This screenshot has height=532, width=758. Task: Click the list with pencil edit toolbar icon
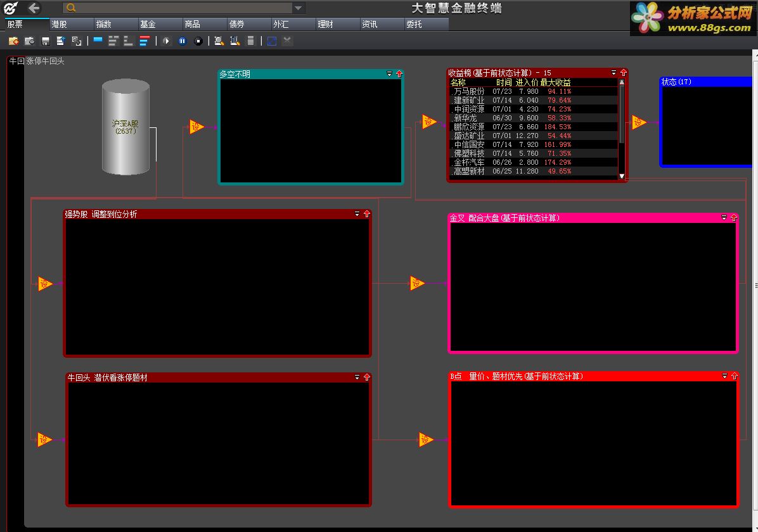pos(235,41)
